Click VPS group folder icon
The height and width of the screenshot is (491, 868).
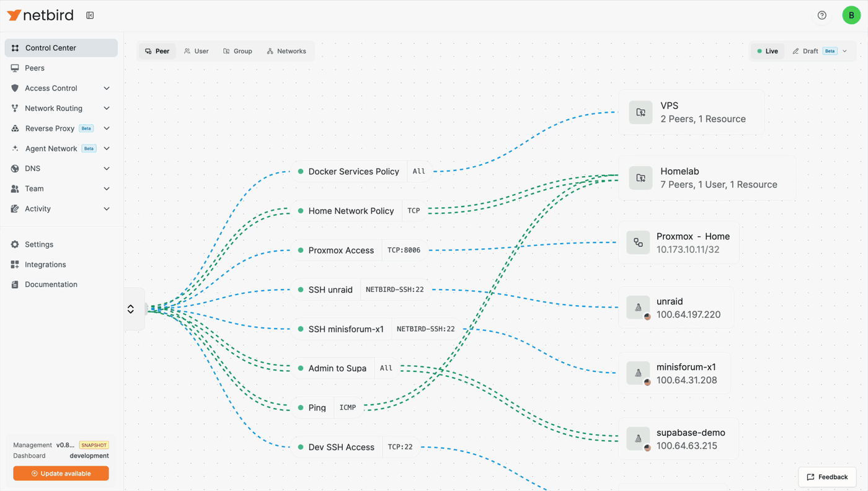[x=640, y=112]
